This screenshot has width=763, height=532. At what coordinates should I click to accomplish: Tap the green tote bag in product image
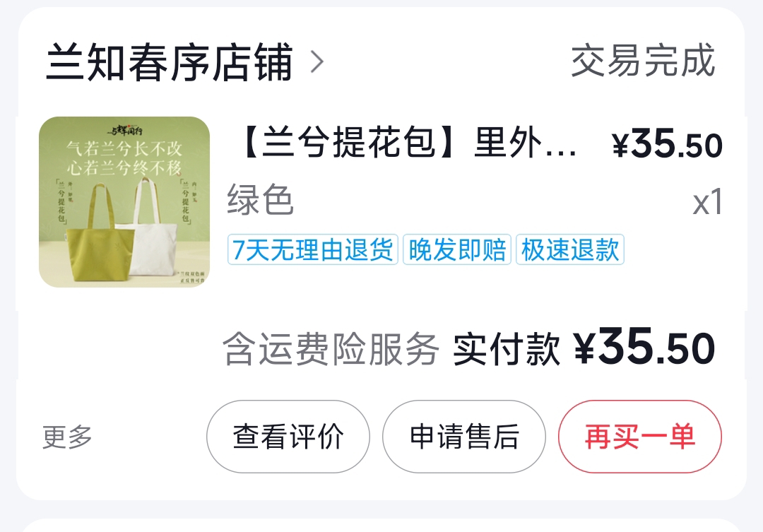[101, 234]
